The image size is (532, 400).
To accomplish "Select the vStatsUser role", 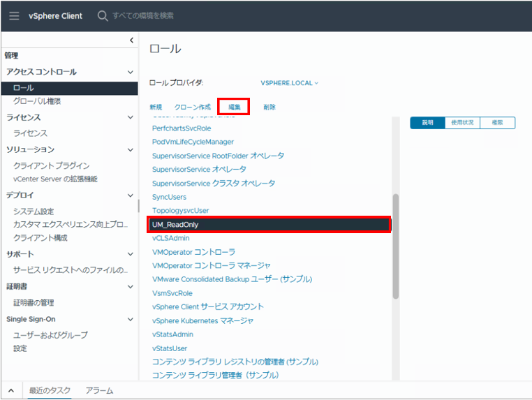I will pyautogui.click(x=169, y=348).
